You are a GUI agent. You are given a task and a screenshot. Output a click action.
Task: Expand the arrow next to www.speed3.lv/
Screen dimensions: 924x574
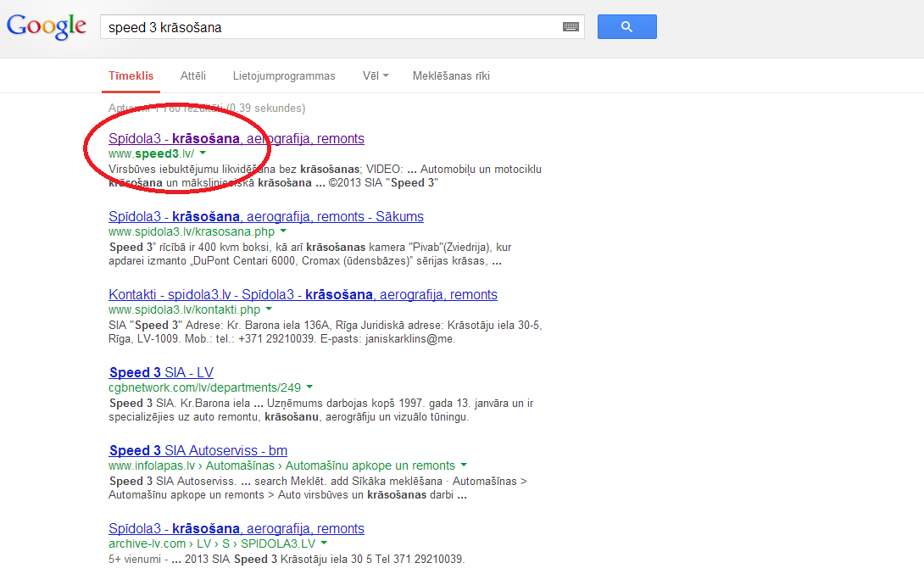pos(203,153)
